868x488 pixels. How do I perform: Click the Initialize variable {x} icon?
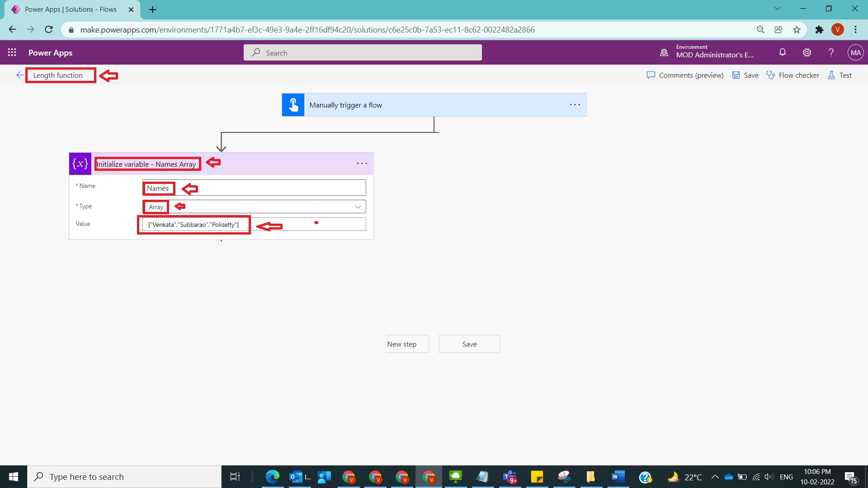(x=80, y=164)
